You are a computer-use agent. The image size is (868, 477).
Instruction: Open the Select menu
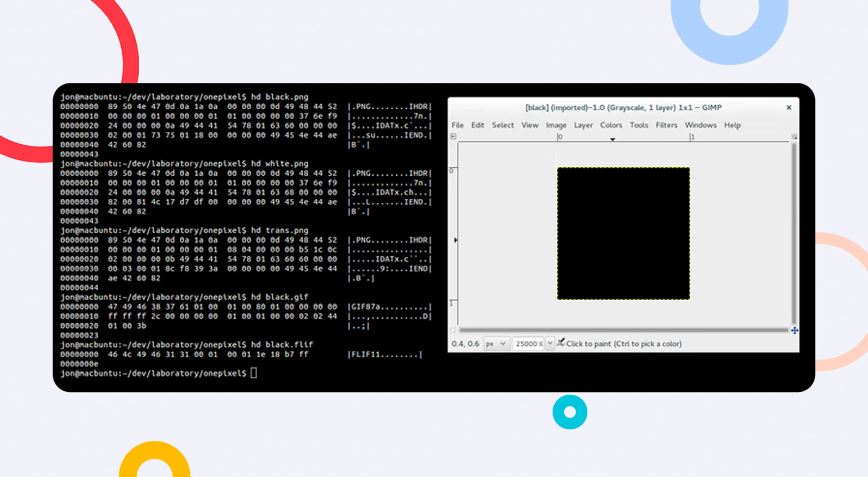pyautogui.click(x=503, y=125)
